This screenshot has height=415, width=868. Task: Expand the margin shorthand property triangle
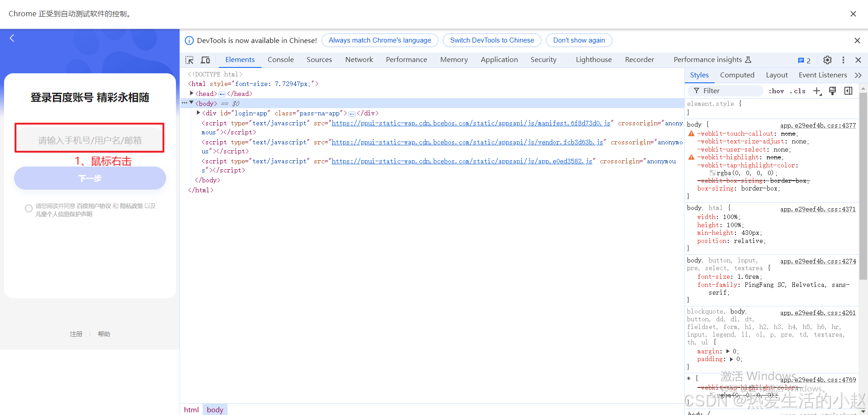(x=728, y=351)
